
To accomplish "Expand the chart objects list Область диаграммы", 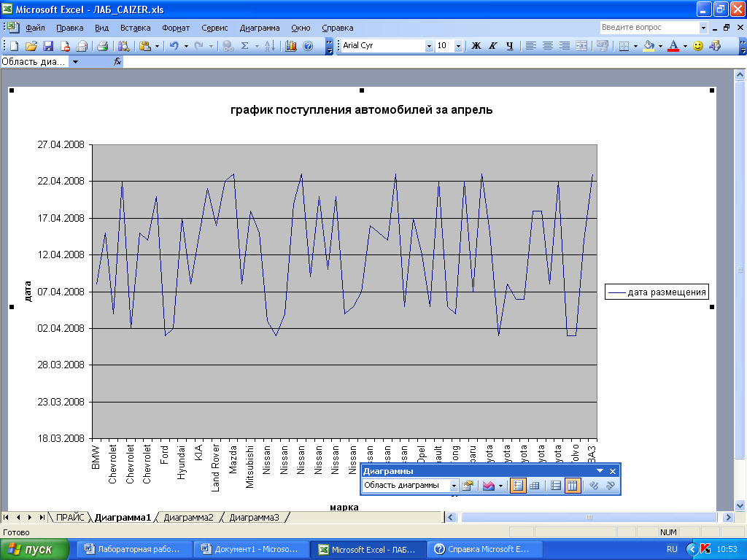I will pyautogui.click(x=454, y=486).
